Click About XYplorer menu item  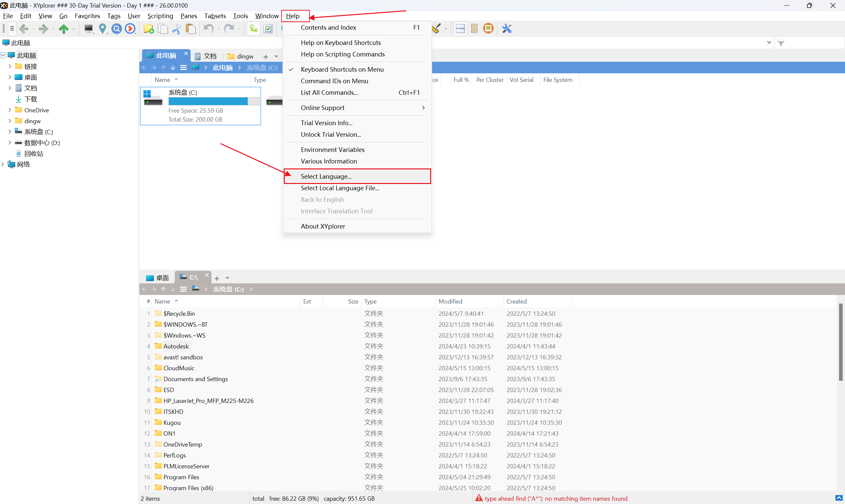(x=323, y=226)
